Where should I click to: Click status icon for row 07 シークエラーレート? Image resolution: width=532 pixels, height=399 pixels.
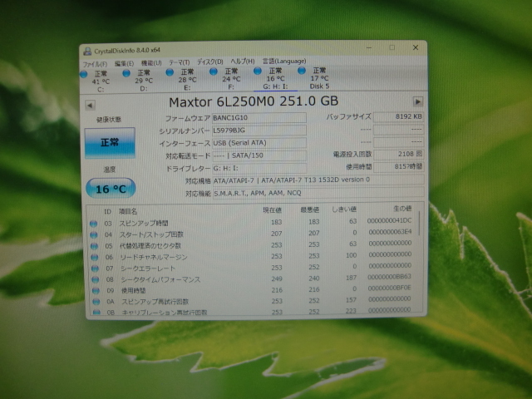pyautogui.click(x=95, y=268)
